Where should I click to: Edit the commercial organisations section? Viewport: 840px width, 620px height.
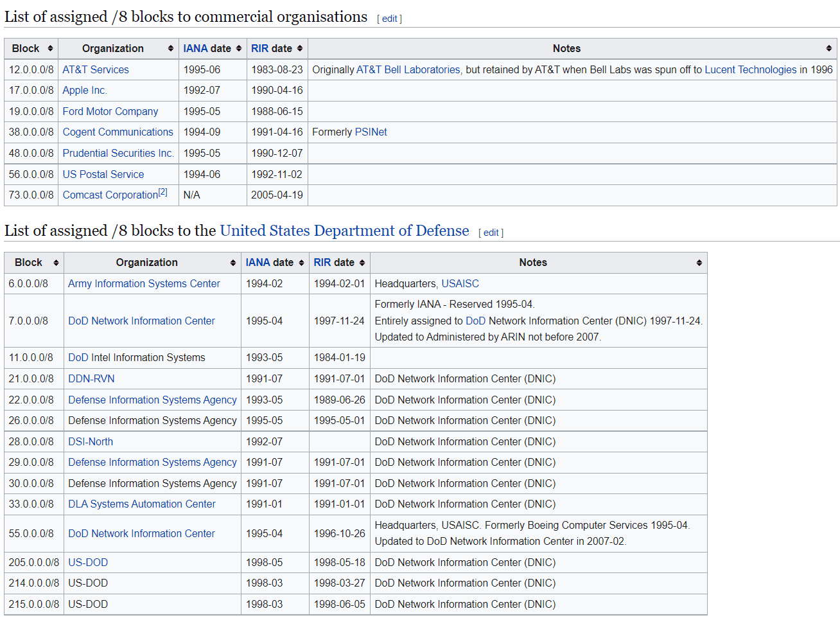pos(389,19)
